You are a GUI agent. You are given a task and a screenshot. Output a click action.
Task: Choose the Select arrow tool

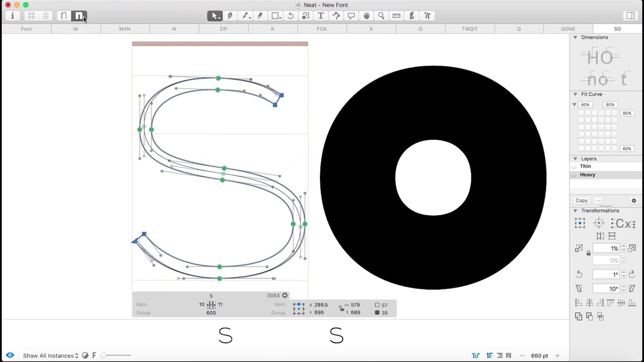point(215,16)
